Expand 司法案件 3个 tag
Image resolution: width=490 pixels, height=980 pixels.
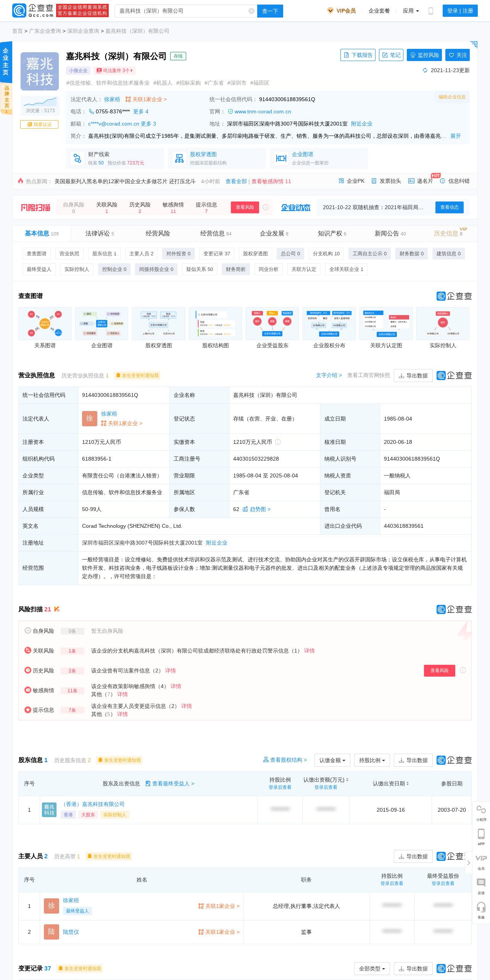pyautogui.click(x=114, y=71)
